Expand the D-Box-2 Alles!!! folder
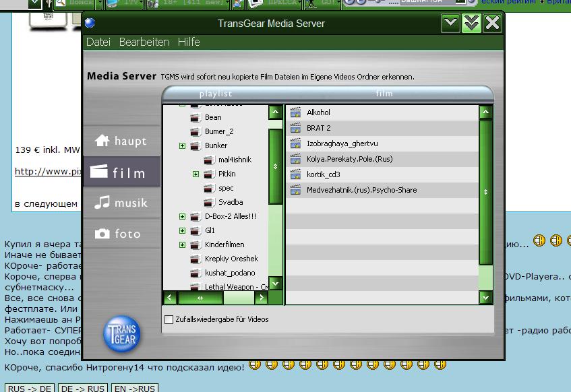The height and width of the screenshot is (392, 571). pyautogui.click(x=183, y=216)
